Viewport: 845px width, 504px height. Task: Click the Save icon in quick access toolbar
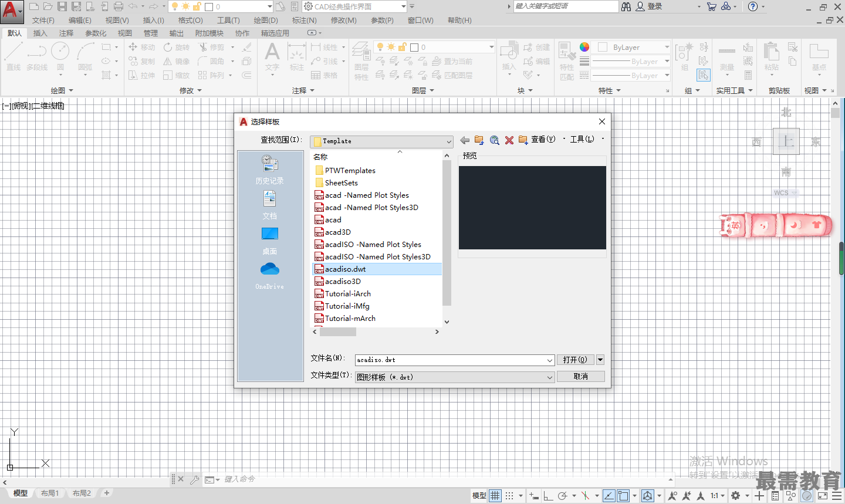pos(62,6)
